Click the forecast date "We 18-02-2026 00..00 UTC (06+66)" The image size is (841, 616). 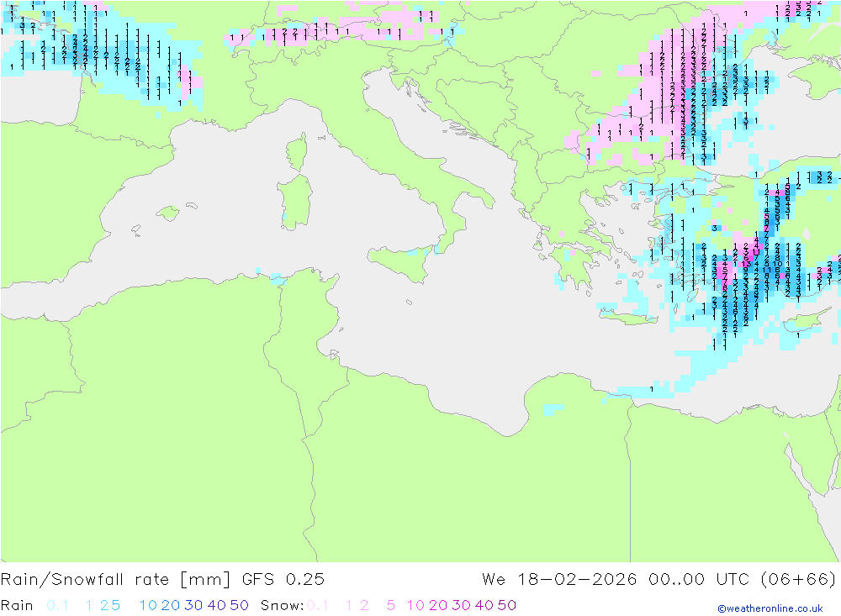pyautogui.click(x=659, y=580)
